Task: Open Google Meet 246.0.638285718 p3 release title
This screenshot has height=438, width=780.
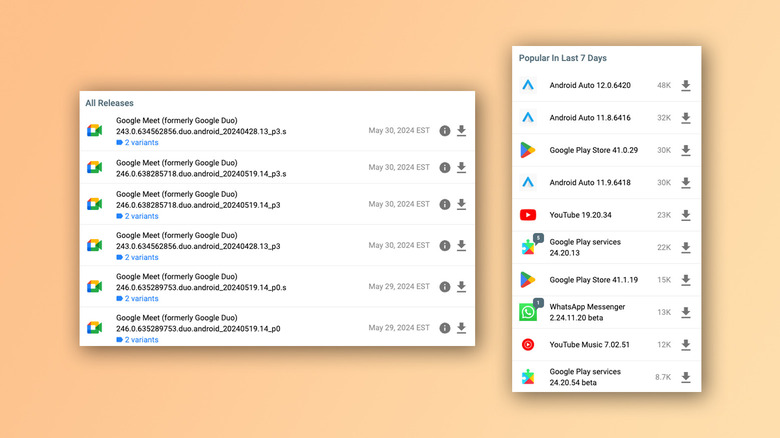Action: click(197, 204)
